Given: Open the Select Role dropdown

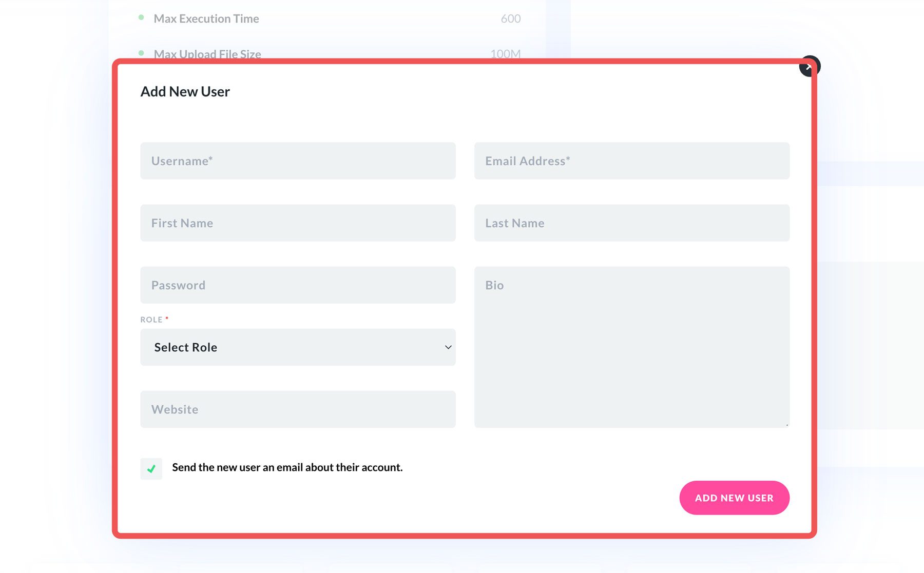Looking at the screenshot, I should 298,347.
